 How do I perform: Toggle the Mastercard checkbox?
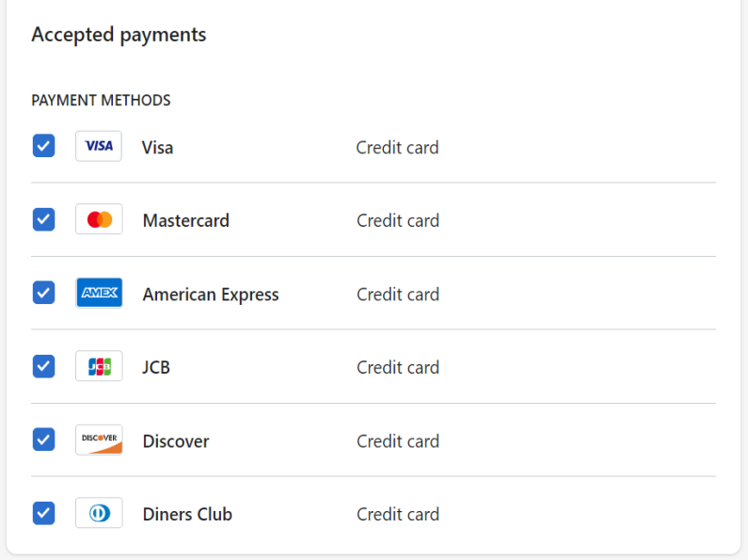click(x=43, y=219)
